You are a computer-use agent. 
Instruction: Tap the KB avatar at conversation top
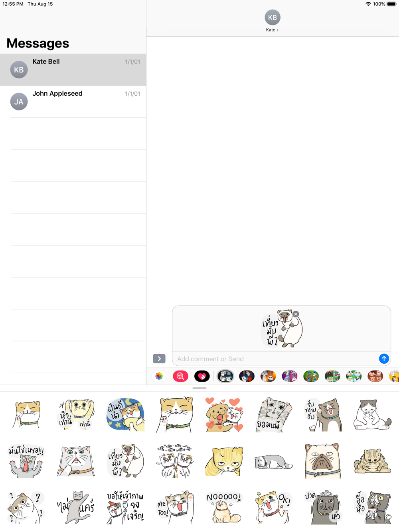pyautogui.click(x=273, y=18)
